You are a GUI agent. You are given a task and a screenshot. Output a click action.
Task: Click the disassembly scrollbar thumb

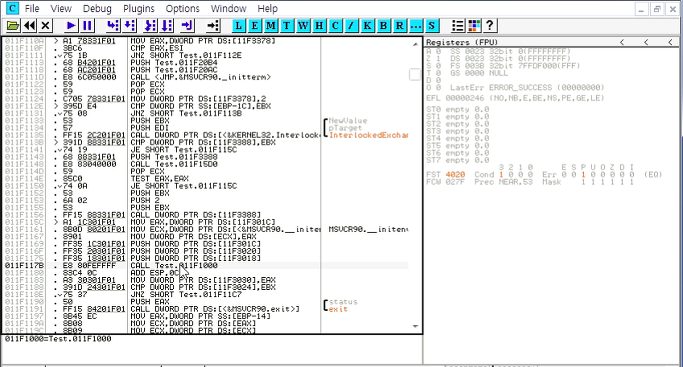click(415, 74)
